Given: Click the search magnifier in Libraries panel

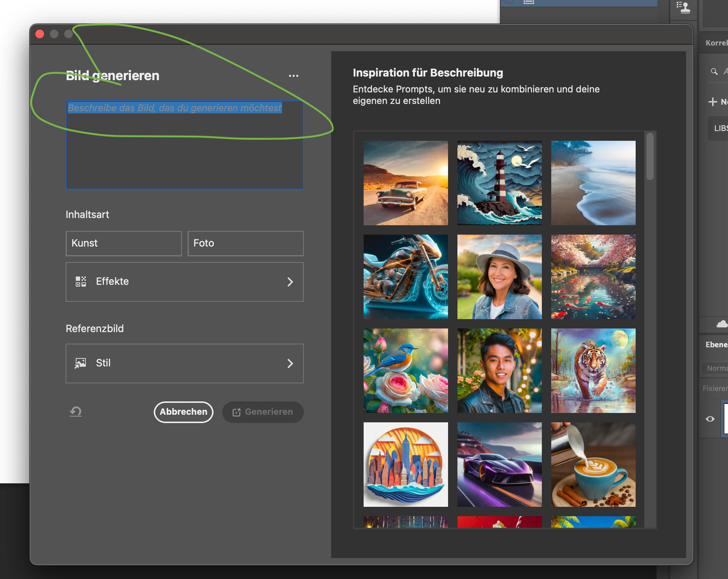Looking at the screenshot, I should point(714,71).
